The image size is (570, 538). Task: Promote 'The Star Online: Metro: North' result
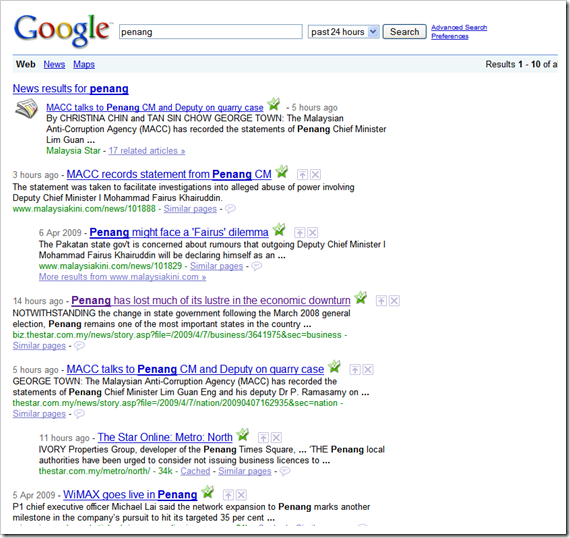coord(263,438)
